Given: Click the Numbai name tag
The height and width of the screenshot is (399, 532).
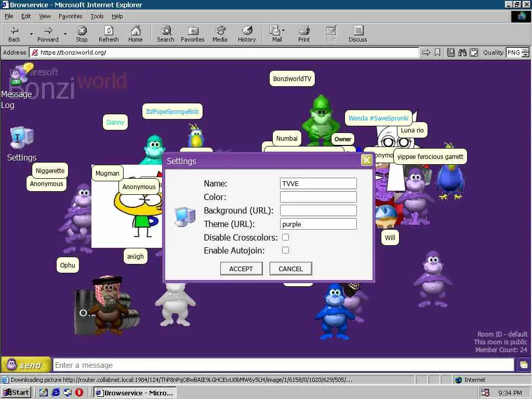Looking at the screenshot, I should pyautogui.click(x=287, y=138).
